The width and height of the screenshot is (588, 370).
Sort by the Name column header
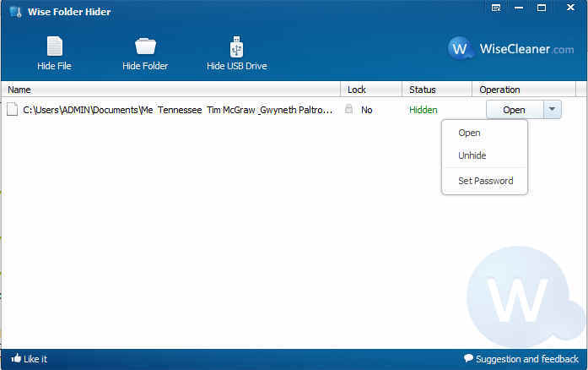pos(170,90)
